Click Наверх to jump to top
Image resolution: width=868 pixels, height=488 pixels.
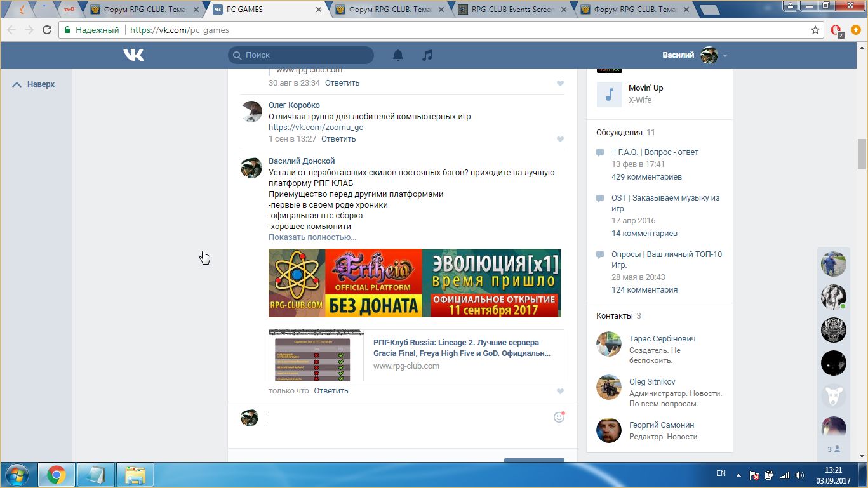tap(34, 84)
